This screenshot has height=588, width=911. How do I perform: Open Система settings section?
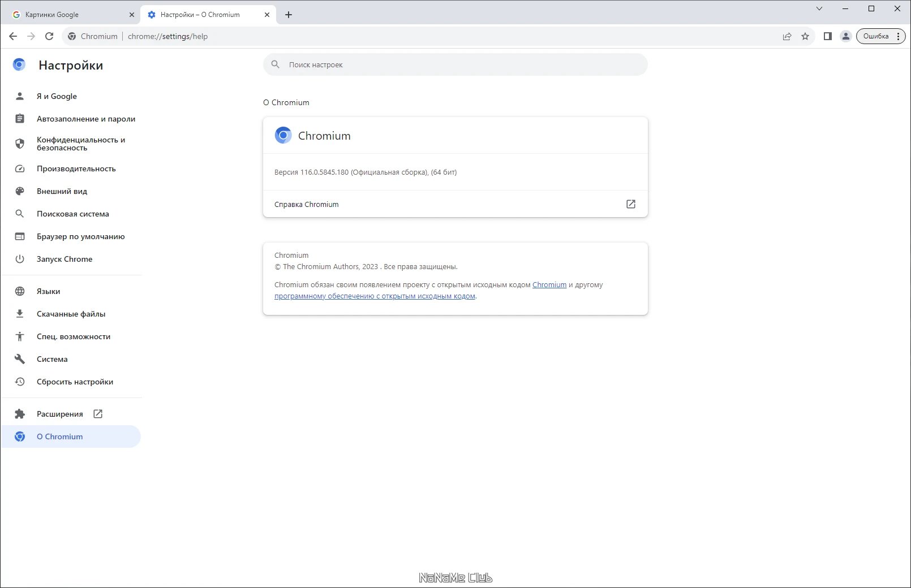tap(71, 359)
